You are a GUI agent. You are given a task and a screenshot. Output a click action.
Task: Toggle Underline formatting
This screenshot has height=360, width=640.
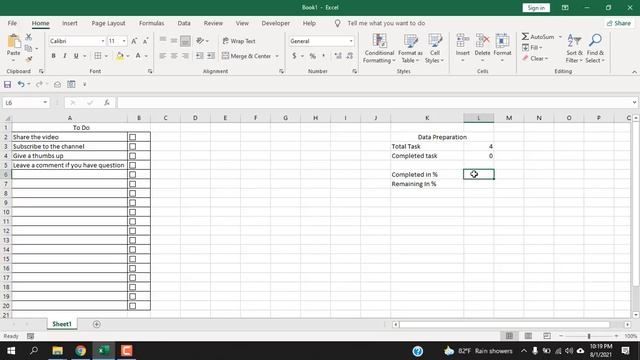point(76,56)
